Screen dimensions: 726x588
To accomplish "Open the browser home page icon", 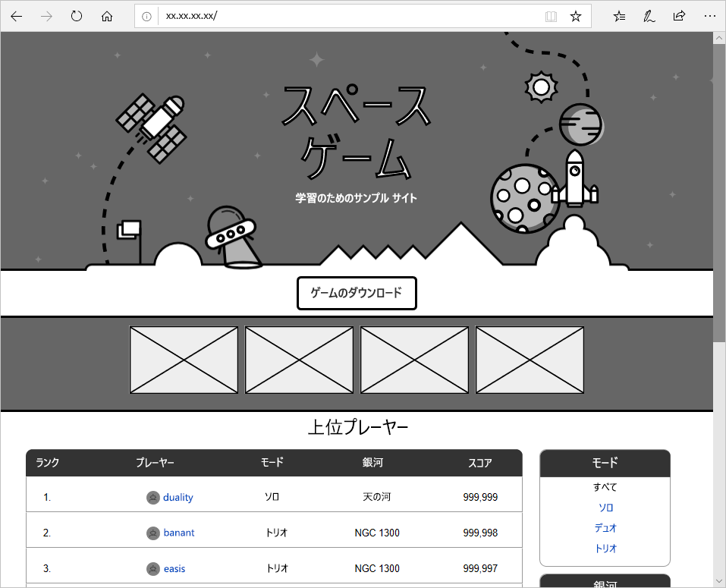I will [107, 17].
